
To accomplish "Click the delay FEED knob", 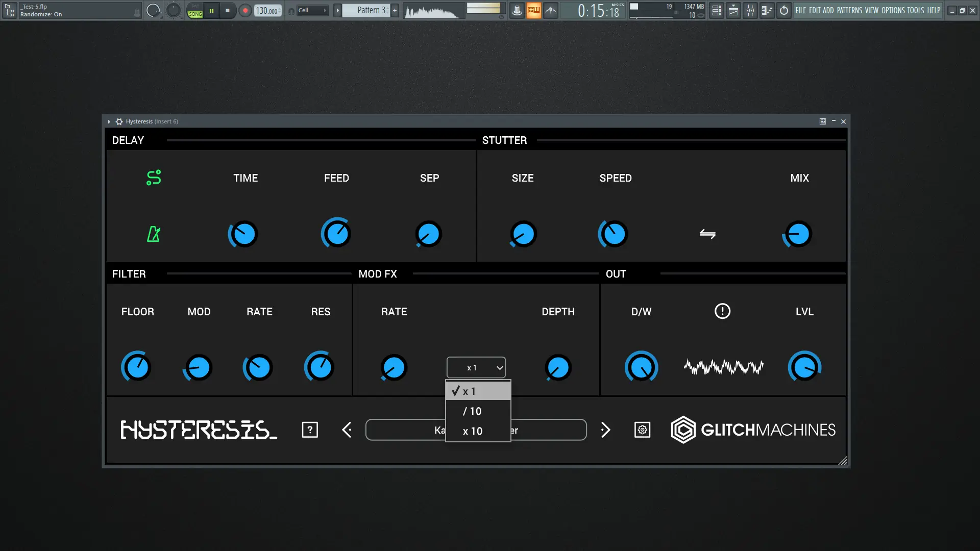I will 336,234.
